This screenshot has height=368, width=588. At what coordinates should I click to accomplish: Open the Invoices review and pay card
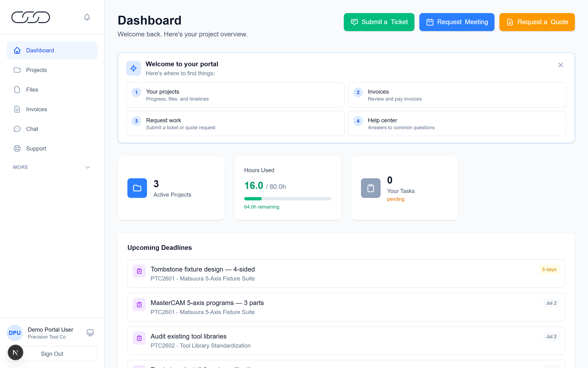457,95
